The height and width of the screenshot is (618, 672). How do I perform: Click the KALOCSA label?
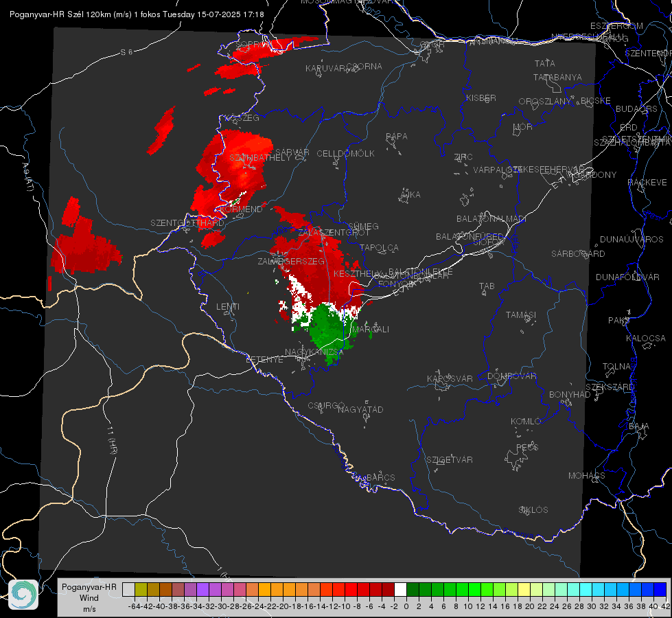click(646, 339)
